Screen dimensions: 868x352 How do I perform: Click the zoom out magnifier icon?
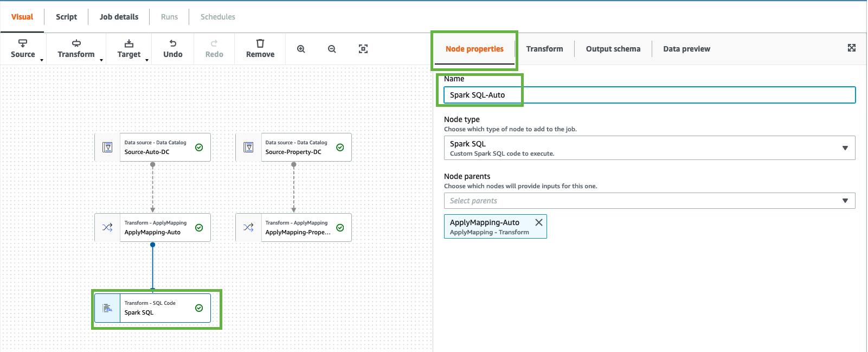[332, 49]
